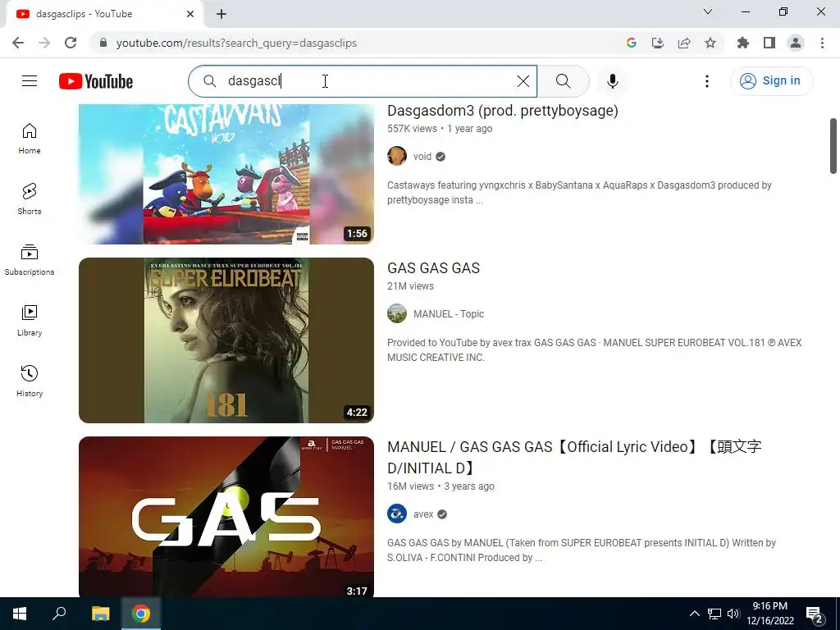
Task: Open File Explorer from the taskbar
Action: (x=100, y=614)
